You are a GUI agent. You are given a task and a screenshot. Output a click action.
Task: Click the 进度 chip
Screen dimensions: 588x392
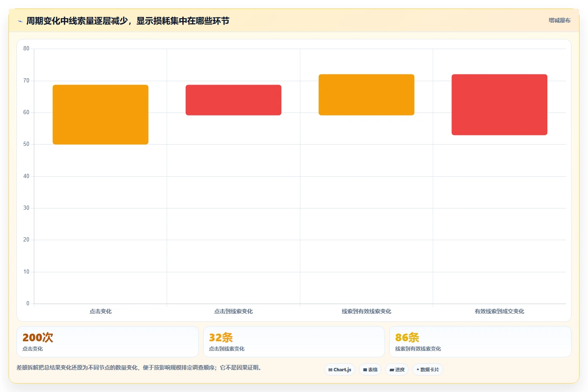click(x=397, y=370)
